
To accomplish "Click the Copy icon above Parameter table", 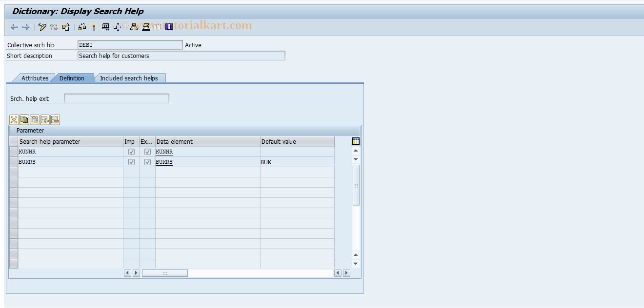I will tap(24, 120).
